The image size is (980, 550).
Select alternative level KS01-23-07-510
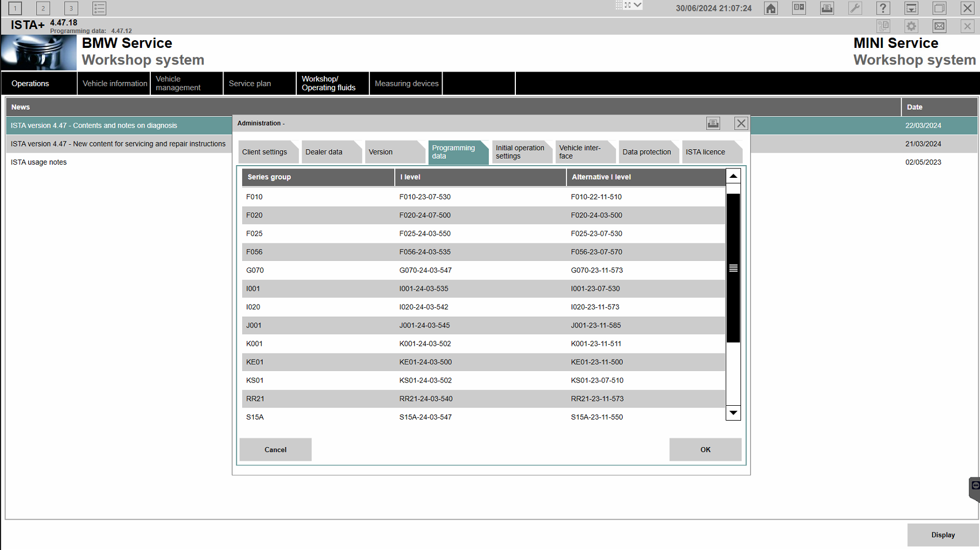click(597, 380)
